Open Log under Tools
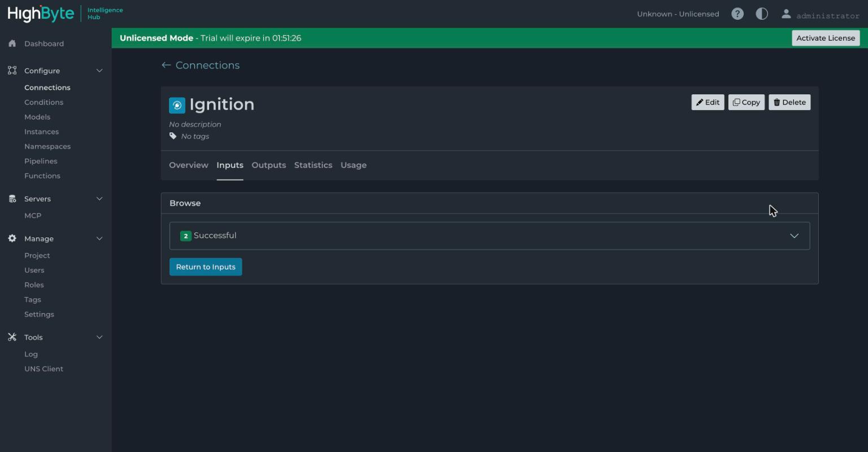This screenshot has width=868, height=452. coord(31,354)
